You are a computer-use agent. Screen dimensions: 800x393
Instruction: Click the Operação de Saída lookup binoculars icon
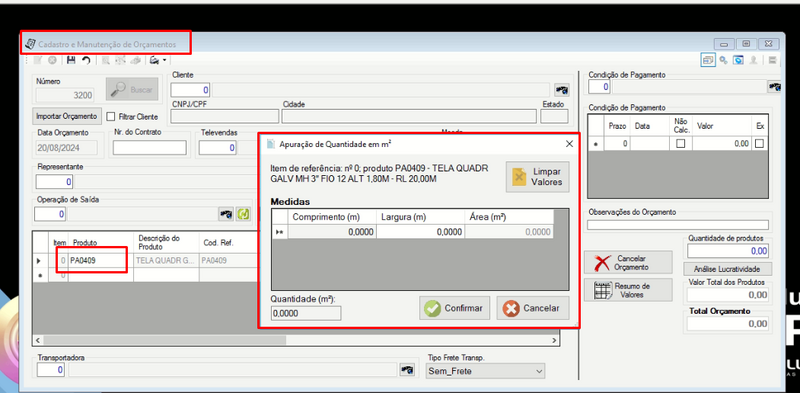click(226, 214)
